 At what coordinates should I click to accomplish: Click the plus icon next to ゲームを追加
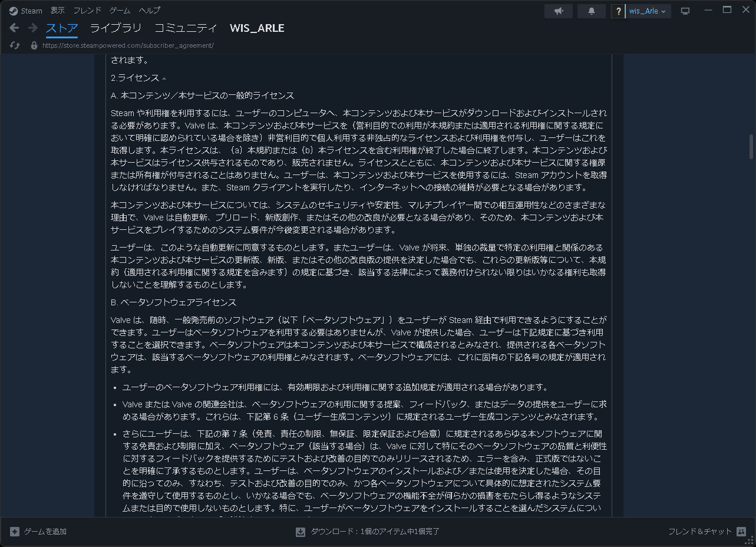(16, 531)
